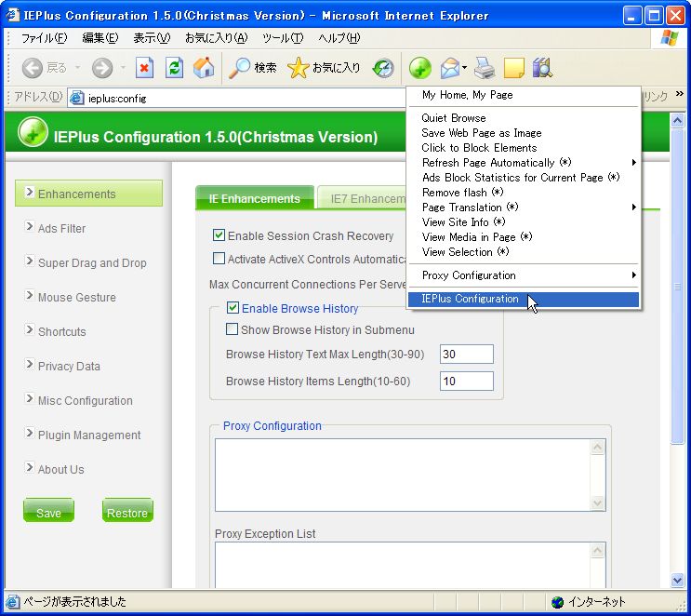Click the Windows flag logo at top right

670,38
